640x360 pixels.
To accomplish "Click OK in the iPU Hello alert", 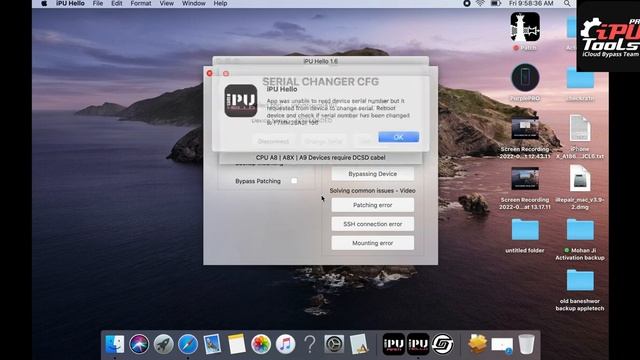I will tap(398, 137).
